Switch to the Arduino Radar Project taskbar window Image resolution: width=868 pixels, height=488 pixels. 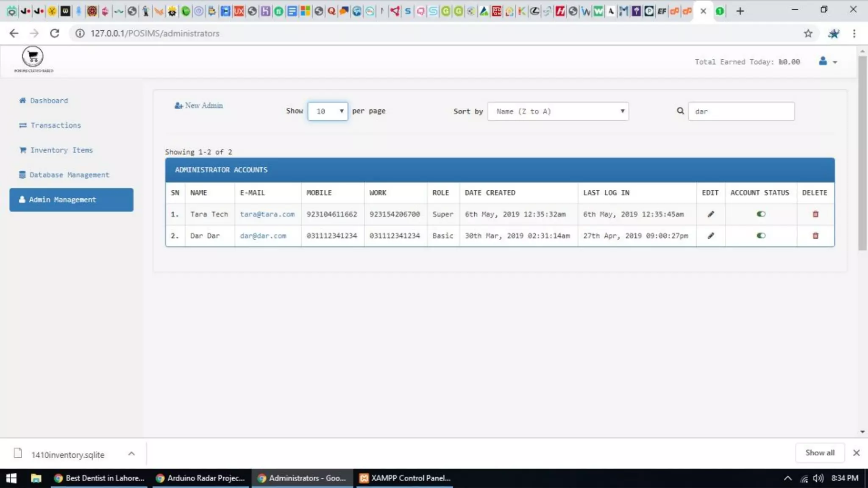pos(200,478)
